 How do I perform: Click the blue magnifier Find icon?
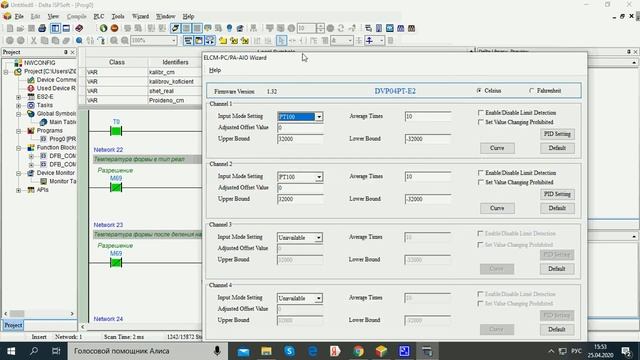(x=79, y=40)
